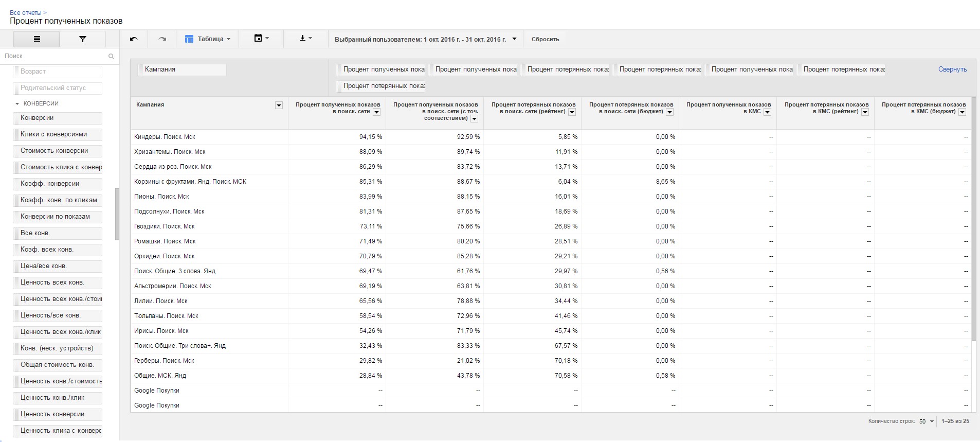Open the download report dropdown
The image size is (980, 442).
click(305, 39)
